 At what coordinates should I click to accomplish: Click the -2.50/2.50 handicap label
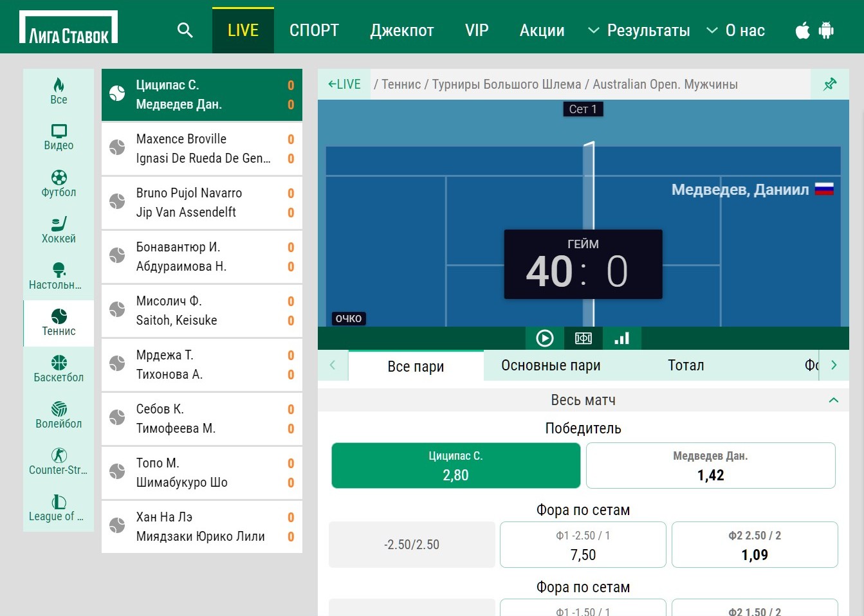[x=412, y=545]
